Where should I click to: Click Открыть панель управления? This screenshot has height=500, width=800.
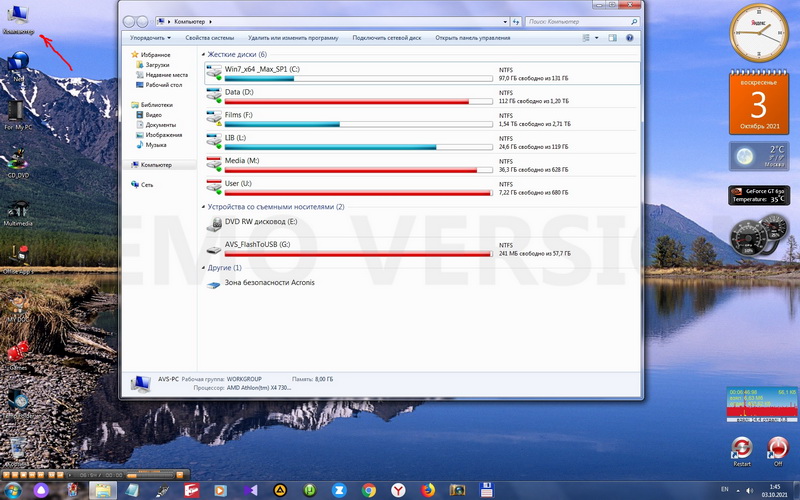click(472, 38)
